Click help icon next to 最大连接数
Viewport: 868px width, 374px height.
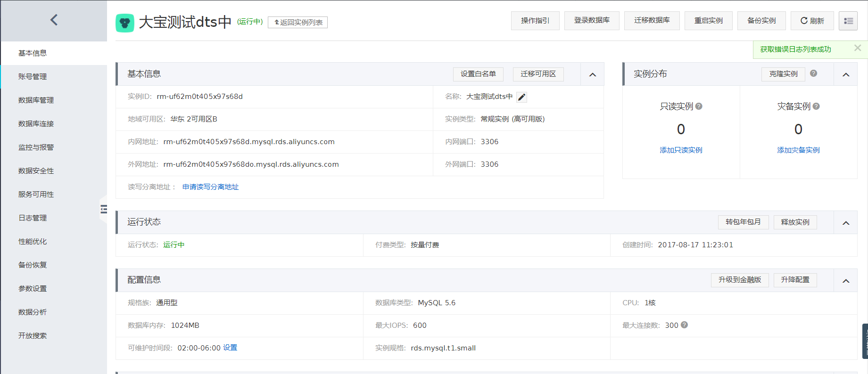684,325
